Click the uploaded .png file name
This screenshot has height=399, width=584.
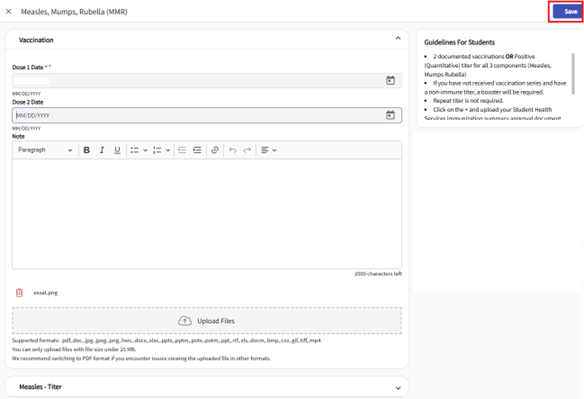[45, 293]
